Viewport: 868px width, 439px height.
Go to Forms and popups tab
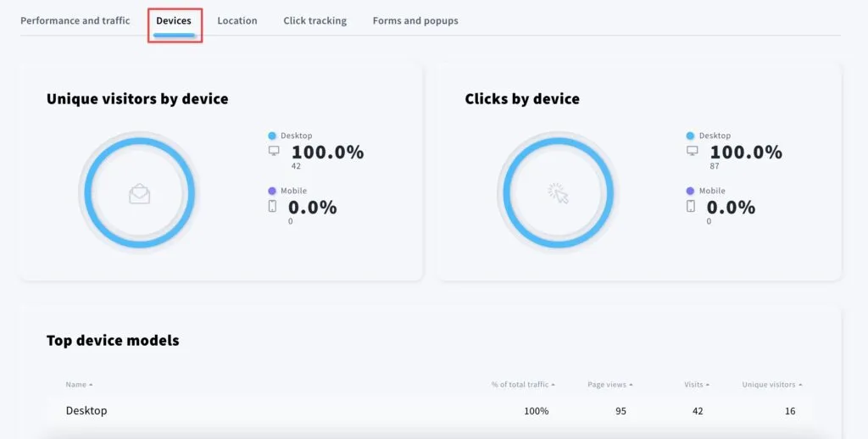[415, 20]
